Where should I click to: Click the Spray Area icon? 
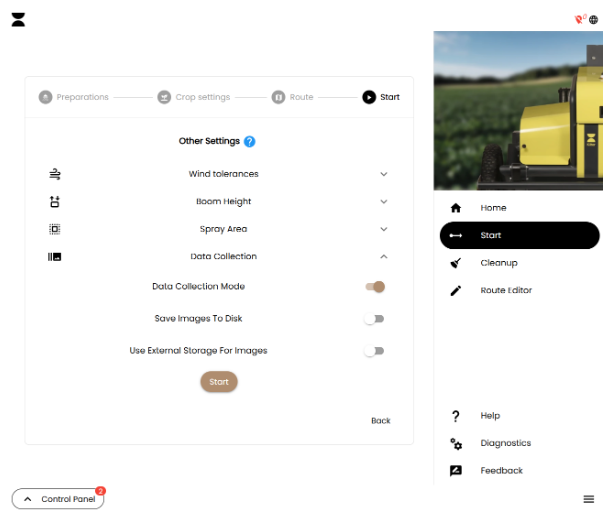click(x=55, y=229)
